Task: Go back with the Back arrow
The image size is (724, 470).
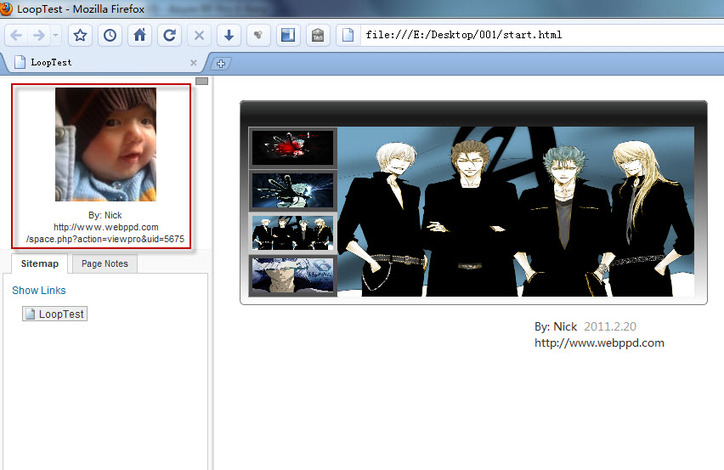Action: [x=16, y=35]
